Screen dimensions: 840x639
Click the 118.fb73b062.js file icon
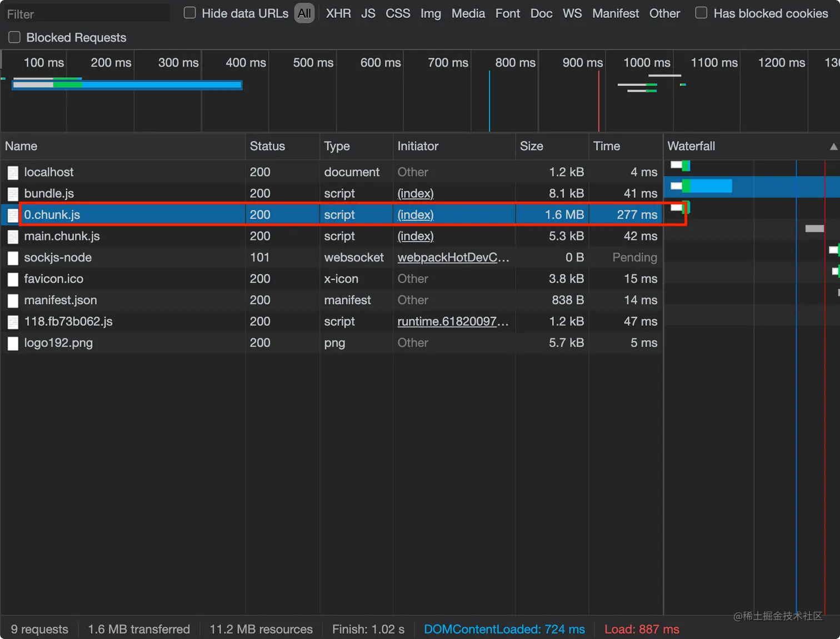[13, 322]
